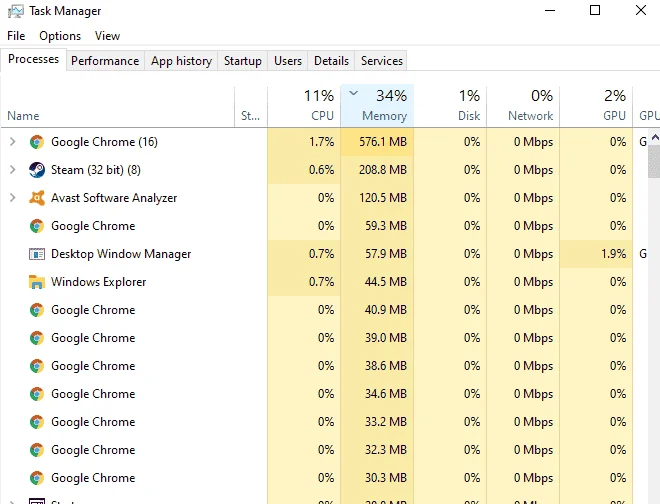Click the 59.3 MB memory value

click(386, 226)
